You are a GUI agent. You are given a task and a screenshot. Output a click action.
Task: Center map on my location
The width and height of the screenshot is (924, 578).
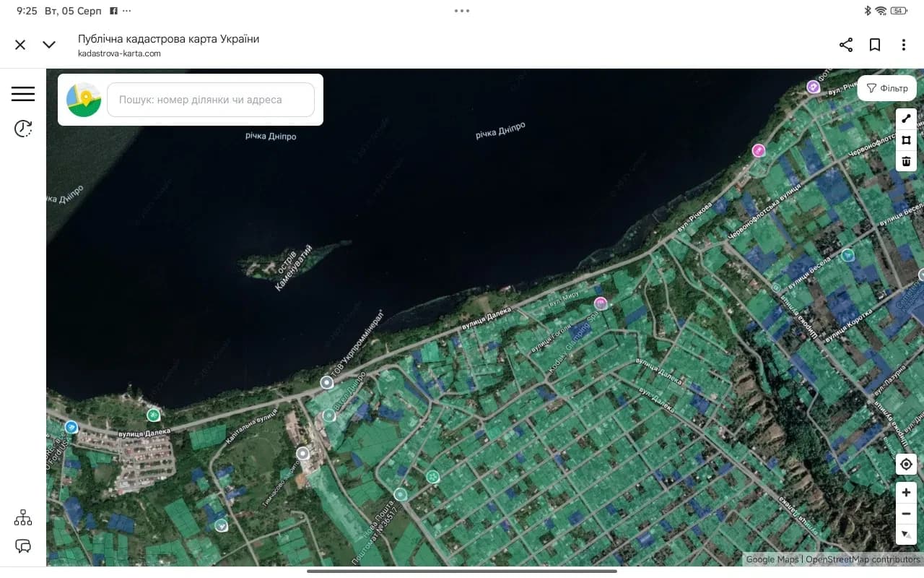(906, 464)
